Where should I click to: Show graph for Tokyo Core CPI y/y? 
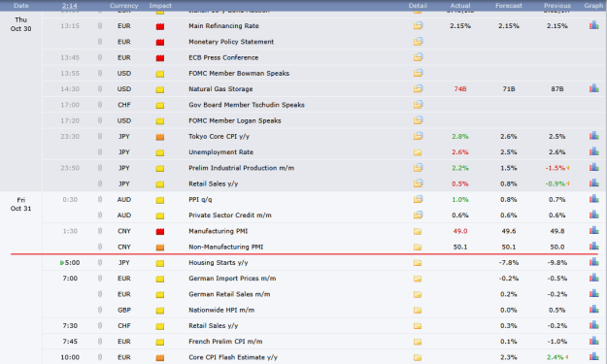point(593,136)
